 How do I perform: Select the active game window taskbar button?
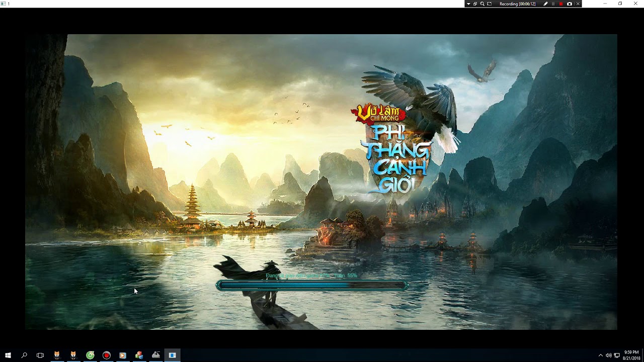pyautogui.click(x=173, y=355)
